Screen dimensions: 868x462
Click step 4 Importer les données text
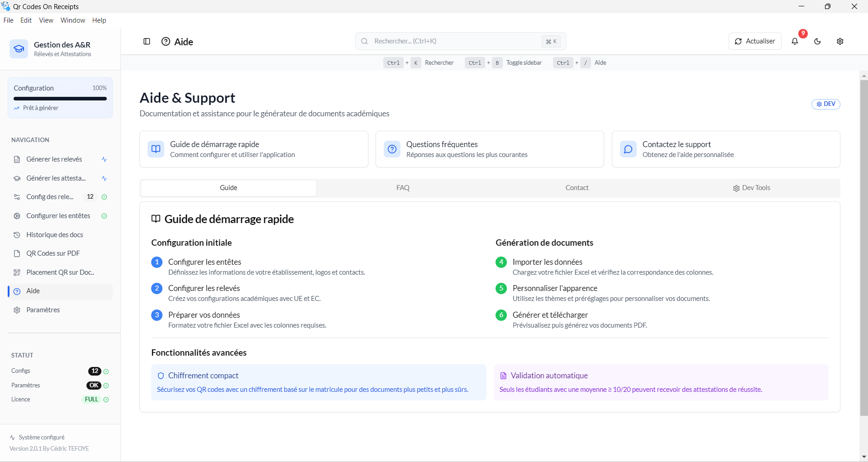[x=547, y=262]
